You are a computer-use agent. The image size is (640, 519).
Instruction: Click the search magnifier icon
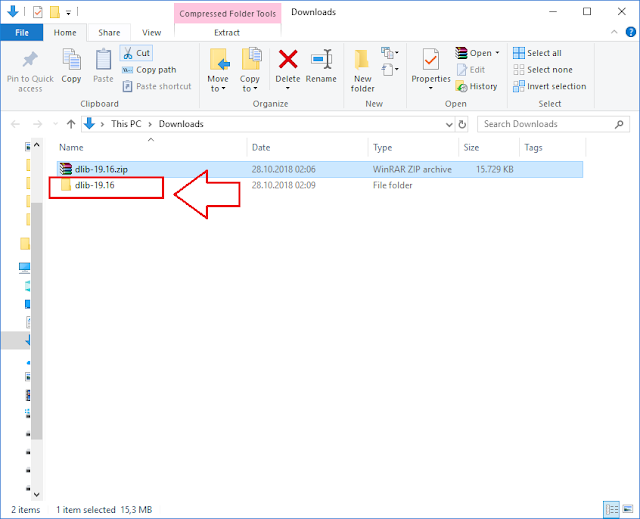[x=619, y=124]
